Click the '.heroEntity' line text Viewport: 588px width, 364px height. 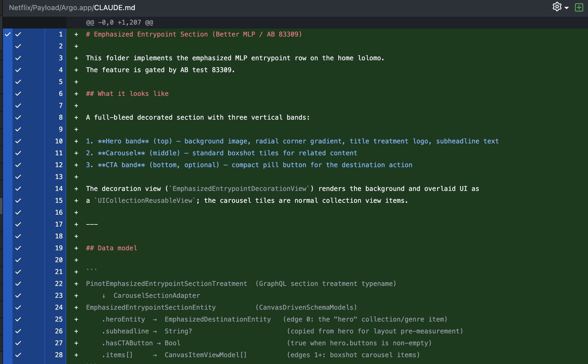point(275,319)
